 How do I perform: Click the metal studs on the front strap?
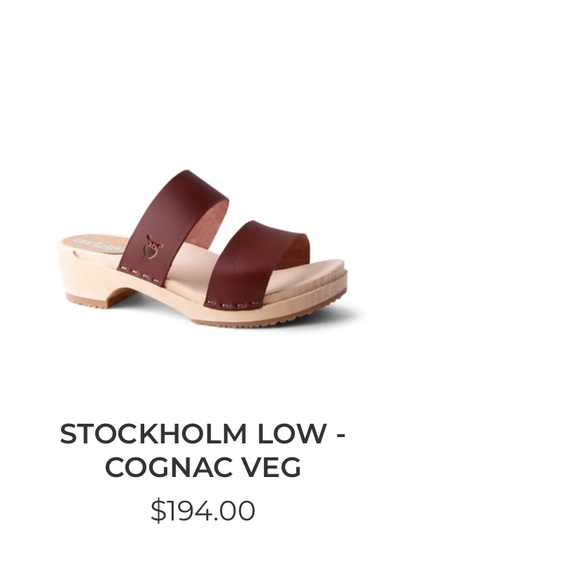tap(232, 304)
